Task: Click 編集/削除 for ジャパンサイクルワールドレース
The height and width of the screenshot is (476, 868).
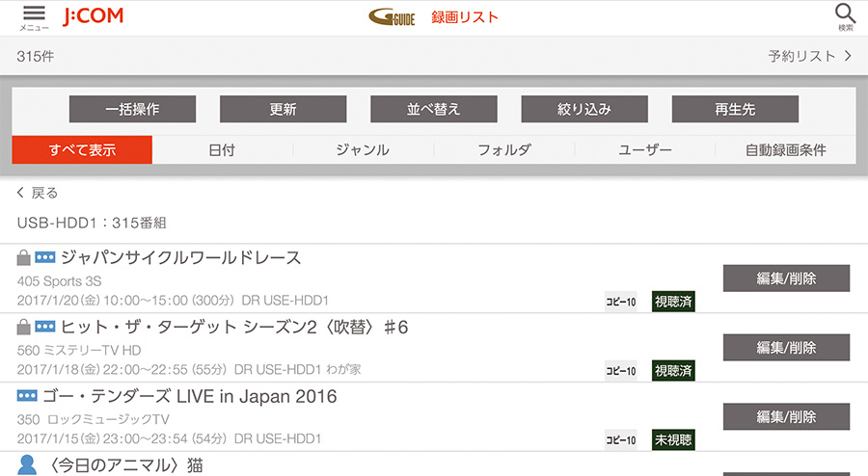Action: point(786,278)
